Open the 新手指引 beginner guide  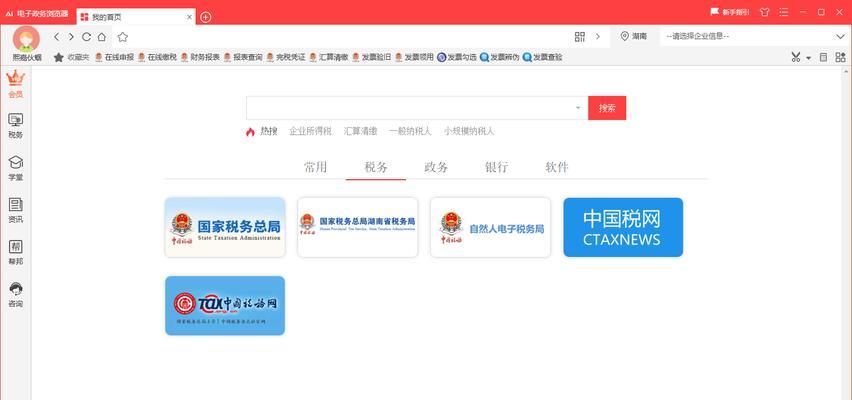pyautogui.click(x=730, y=11)
